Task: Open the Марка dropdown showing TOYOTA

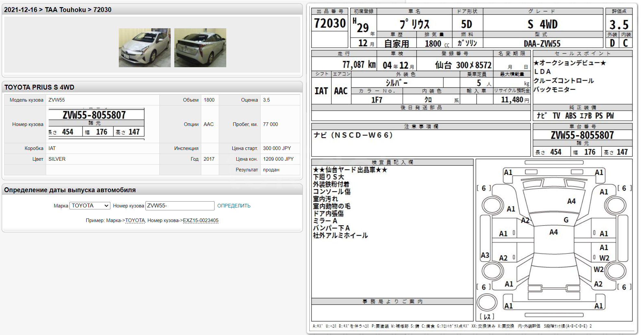Action: [90, 205]
